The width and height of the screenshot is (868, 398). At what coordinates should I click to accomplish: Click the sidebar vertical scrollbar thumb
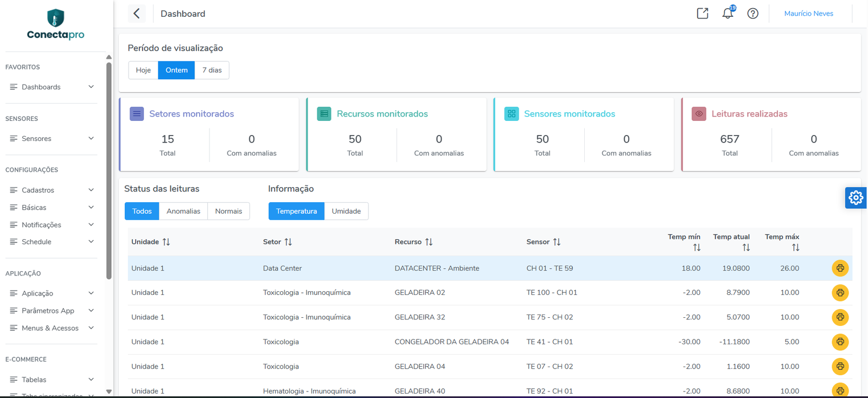point(109,171)
